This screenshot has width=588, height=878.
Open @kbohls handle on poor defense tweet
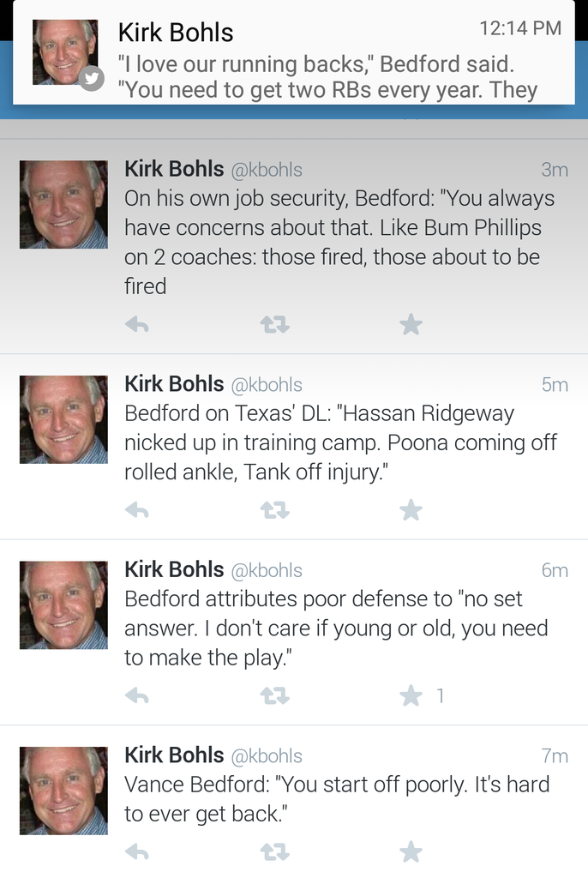tap(267, 570)
